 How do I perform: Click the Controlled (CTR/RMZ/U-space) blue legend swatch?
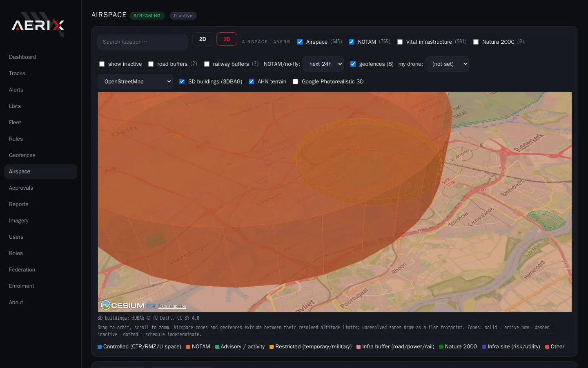(x=100, y=347)
